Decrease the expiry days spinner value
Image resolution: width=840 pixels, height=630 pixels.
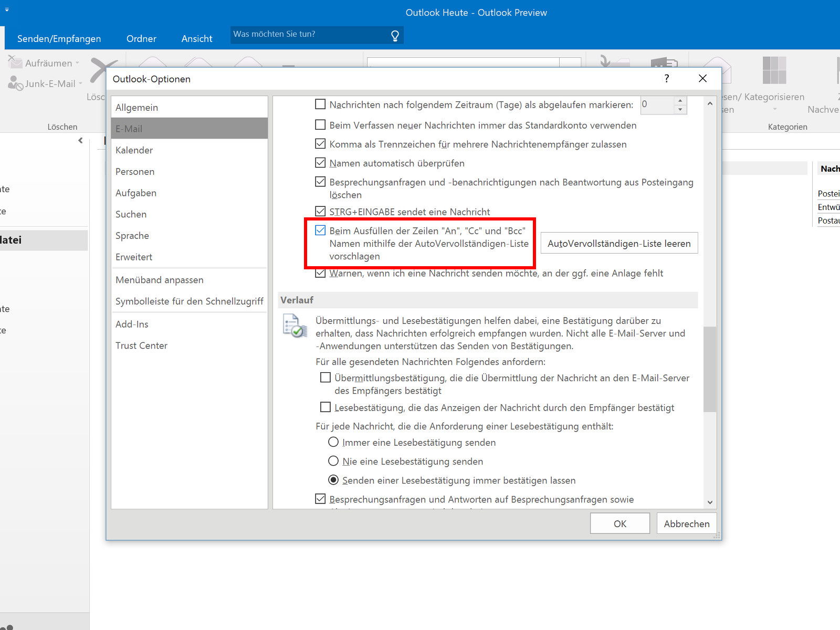pos(680,109)
